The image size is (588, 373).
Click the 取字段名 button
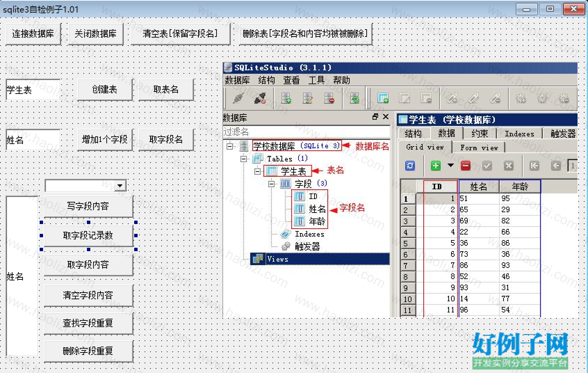click(x=166, y=140)
